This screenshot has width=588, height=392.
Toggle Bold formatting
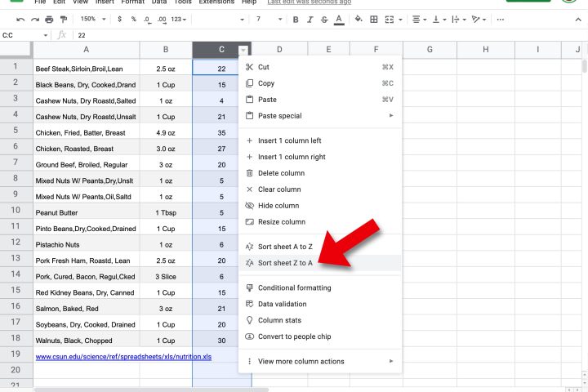pyautogui.click(x=296, y=20)
